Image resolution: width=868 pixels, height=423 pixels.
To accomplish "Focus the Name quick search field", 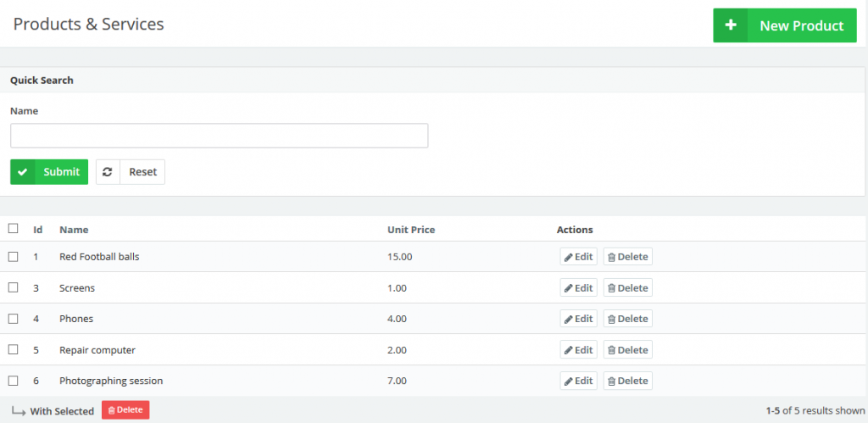I will [x=219, y=136].
